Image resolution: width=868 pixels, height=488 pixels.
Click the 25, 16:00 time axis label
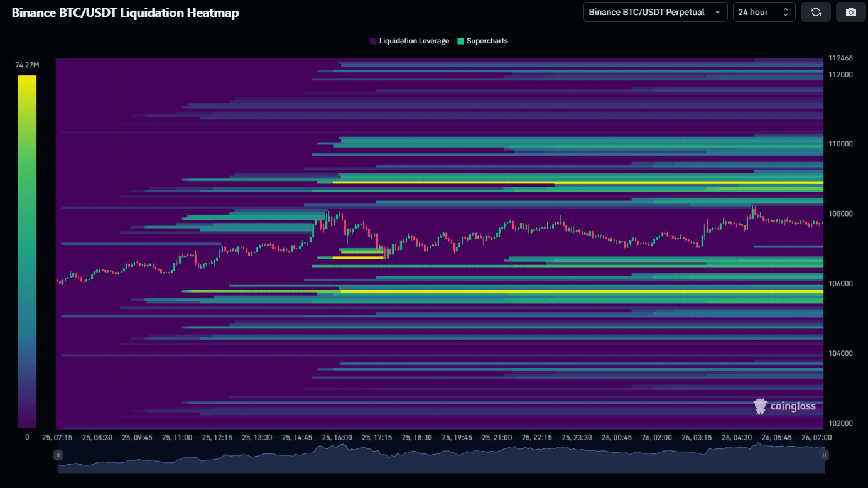pos(337,437)
